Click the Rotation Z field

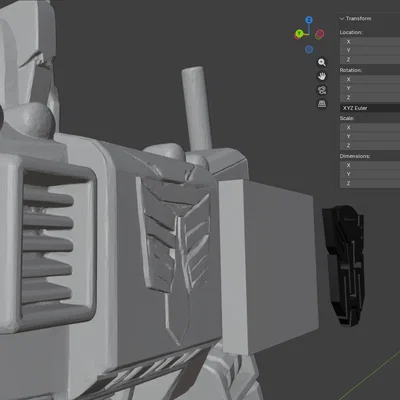[370, 97]
